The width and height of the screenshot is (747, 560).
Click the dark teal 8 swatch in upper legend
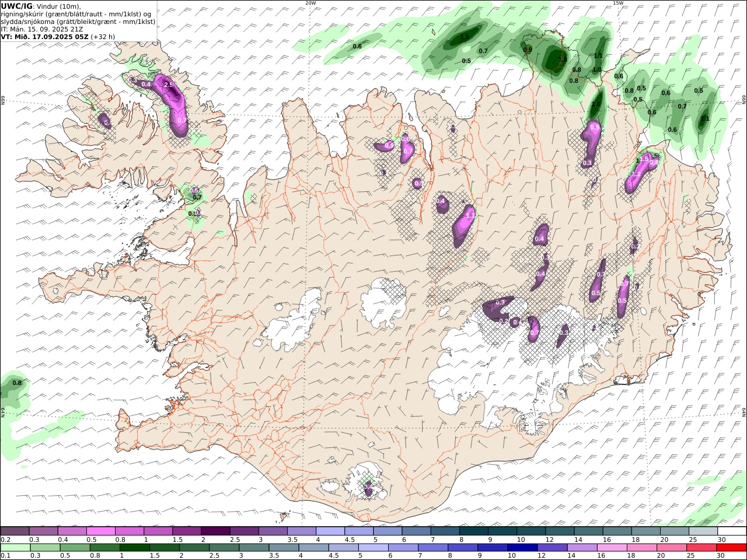474,531
